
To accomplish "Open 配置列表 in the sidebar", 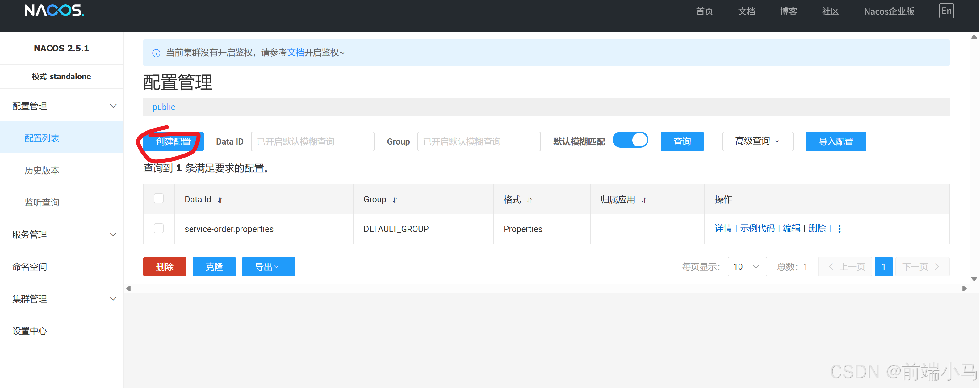I will coord(61,138).
